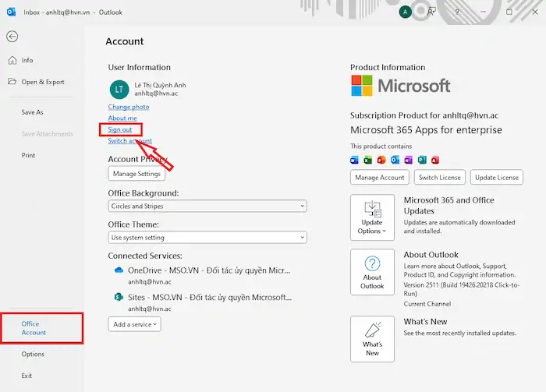Expand the Update Options menu
This screenshot has height=392, width=546.
[x=372, y=217]
